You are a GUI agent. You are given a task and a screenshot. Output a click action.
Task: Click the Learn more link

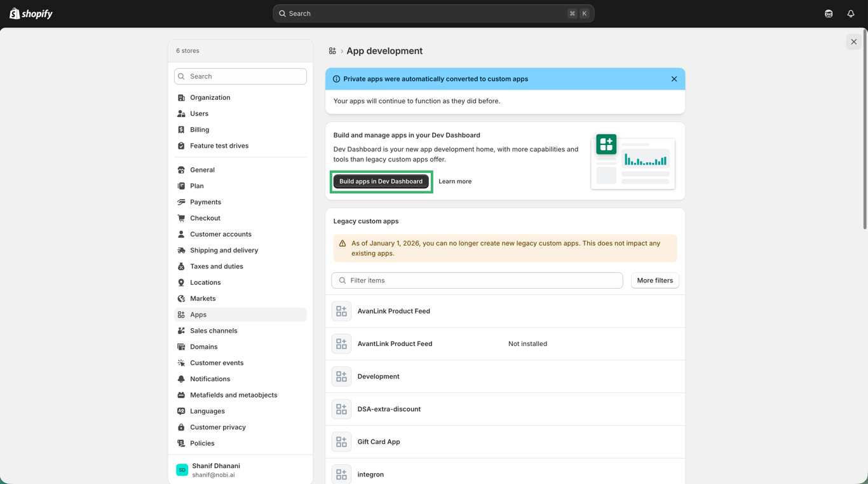coord(455,181)
